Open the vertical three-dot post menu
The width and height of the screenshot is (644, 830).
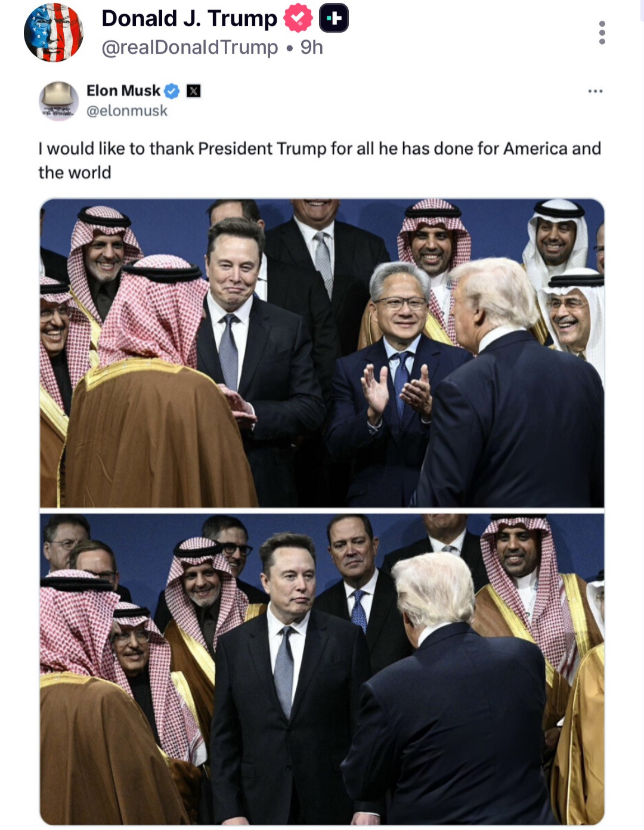tap(602, 33)
